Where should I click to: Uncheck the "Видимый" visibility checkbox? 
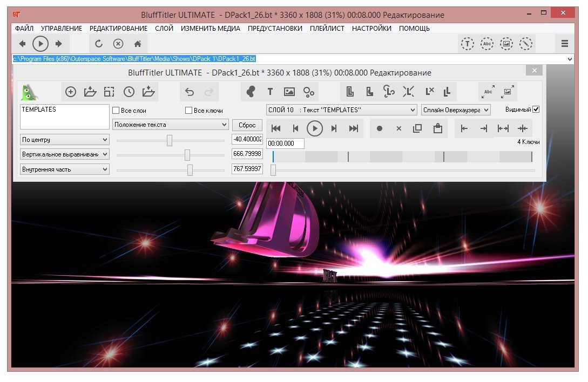(x=536, y=110)
